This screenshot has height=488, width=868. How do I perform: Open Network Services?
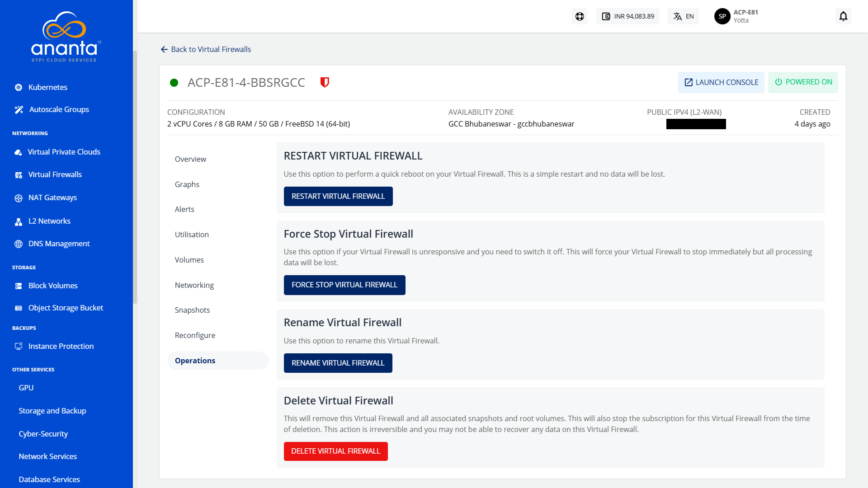tap(48, 456)
